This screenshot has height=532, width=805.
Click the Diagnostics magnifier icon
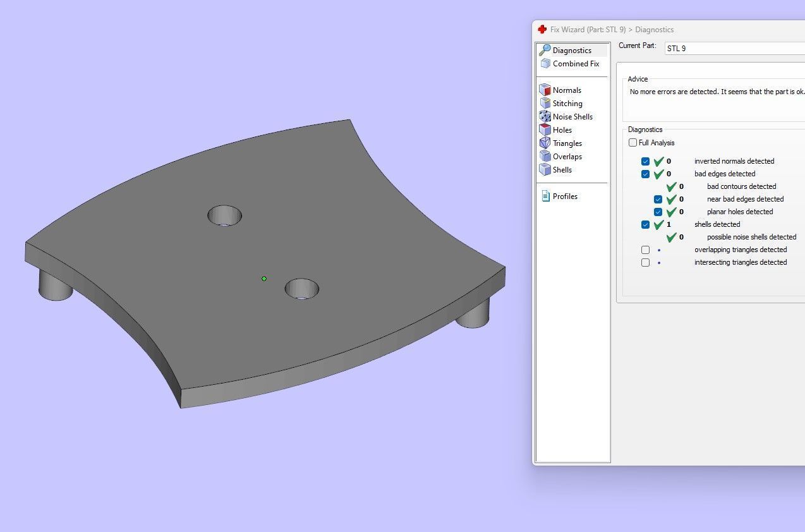tap(545, 50)
